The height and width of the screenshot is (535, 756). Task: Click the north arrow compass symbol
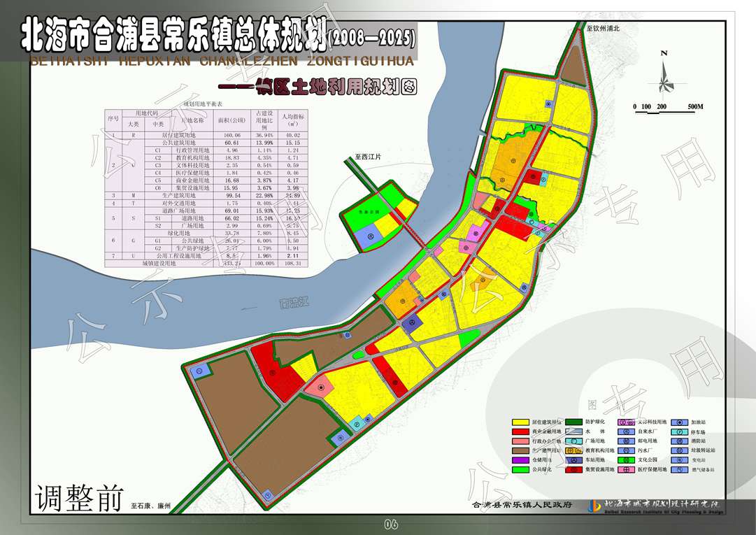tap(664, 73)
